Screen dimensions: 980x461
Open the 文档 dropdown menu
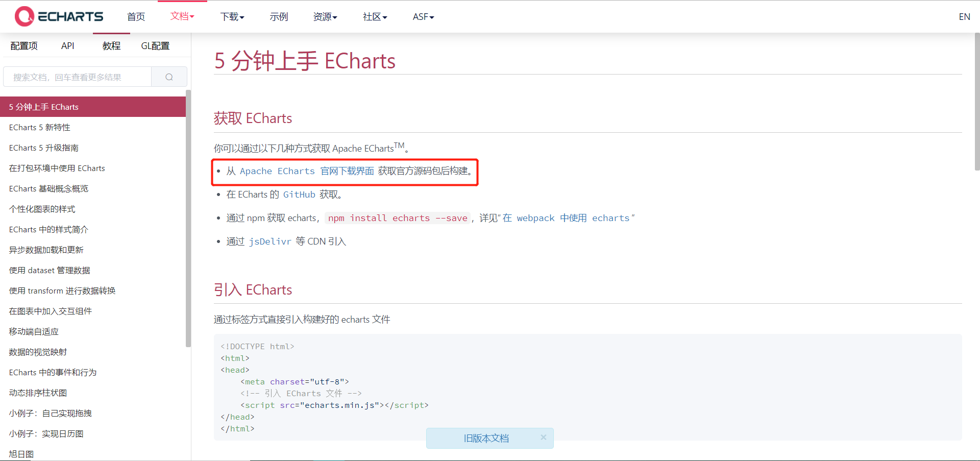click(x=182, y=16)
